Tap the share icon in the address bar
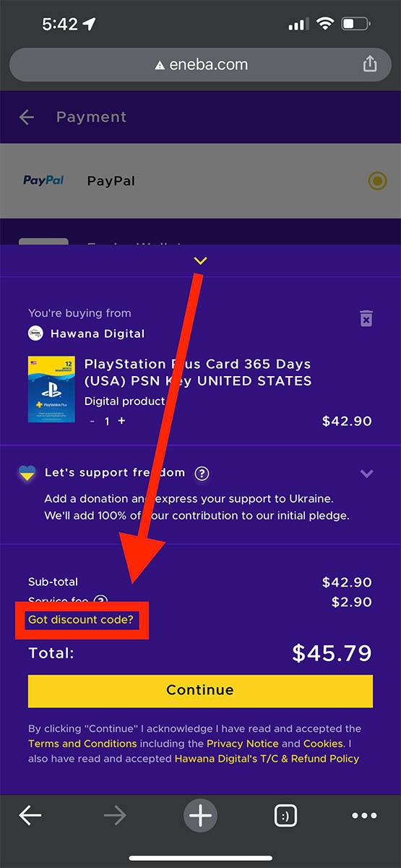 tap(370, 64)
